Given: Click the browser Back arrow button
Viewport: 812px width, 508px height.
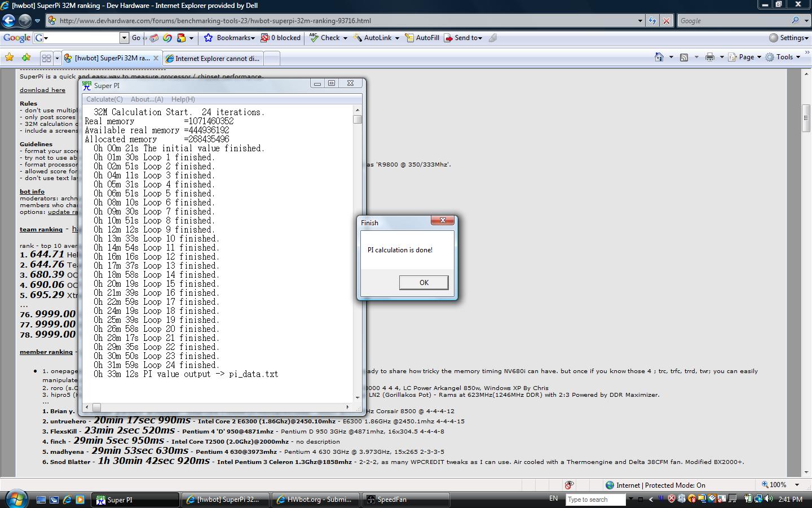Looking at the screenshot, I should [x=8, y=21].
